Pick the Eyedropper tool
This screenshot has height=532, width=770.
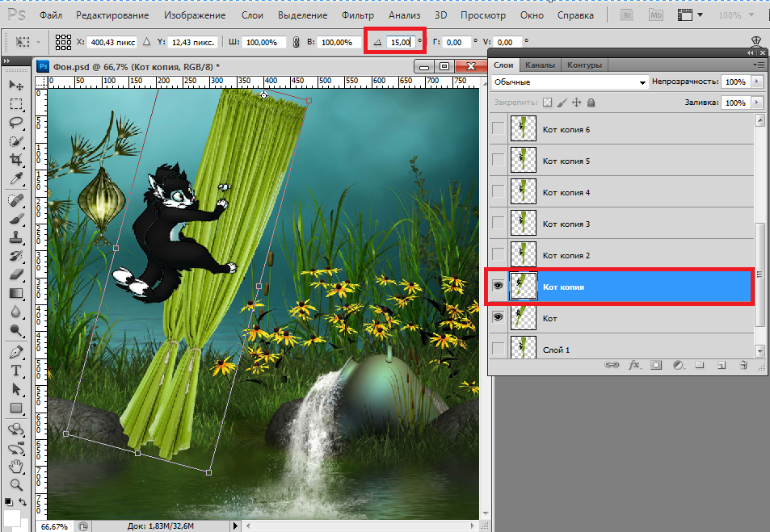tap(16, 179)
